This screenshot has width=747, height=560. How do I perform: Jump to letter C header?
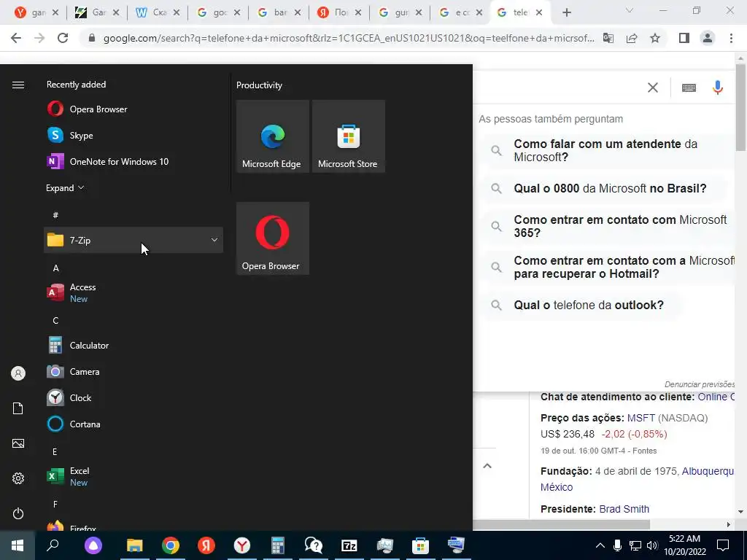[x=55, y=321]
